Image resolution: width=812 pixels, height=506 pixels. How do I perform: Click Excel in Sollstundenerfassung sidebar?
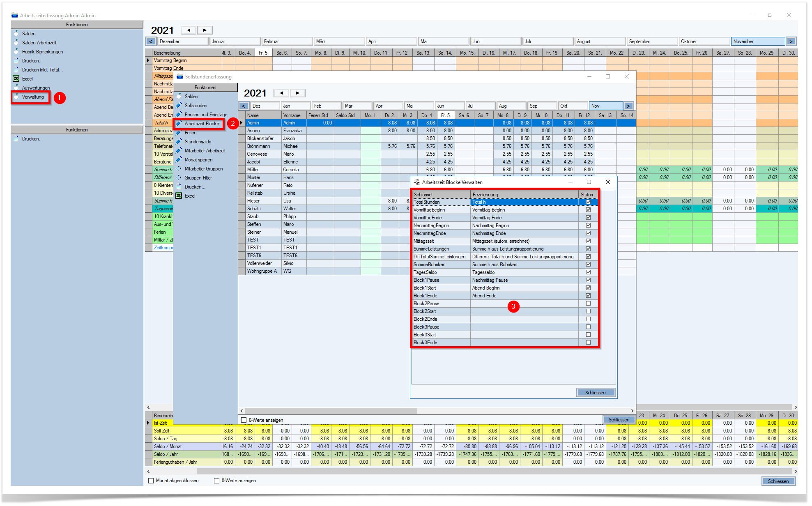click(x=190, y=196)
